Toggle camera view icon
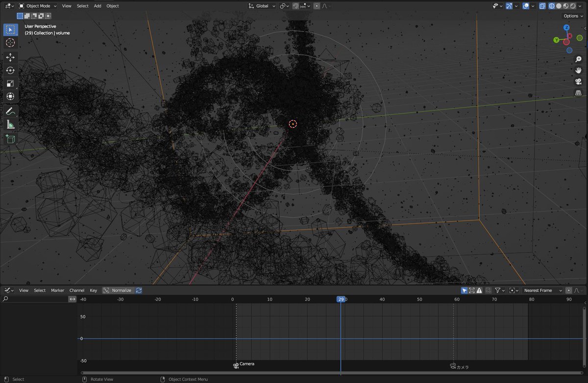Viewport: 588px width, 383px height. [x=578, y=81]
